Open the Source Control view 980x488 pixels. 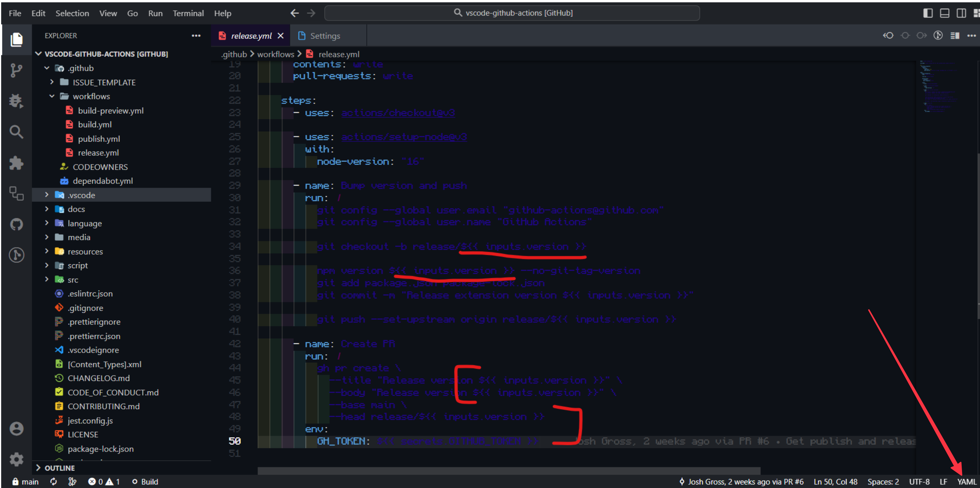click(x=16, y=71)
